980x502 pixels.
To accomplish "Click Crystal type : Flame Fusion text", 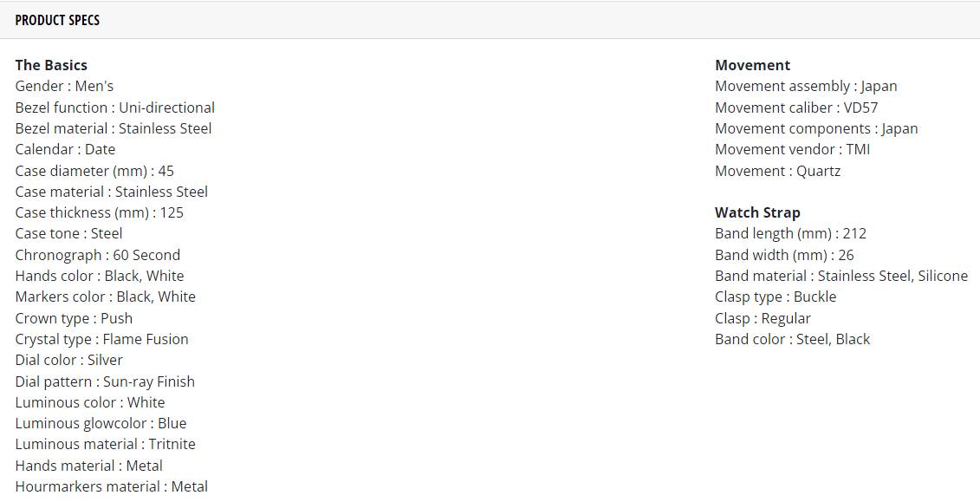I will (102, 339).
